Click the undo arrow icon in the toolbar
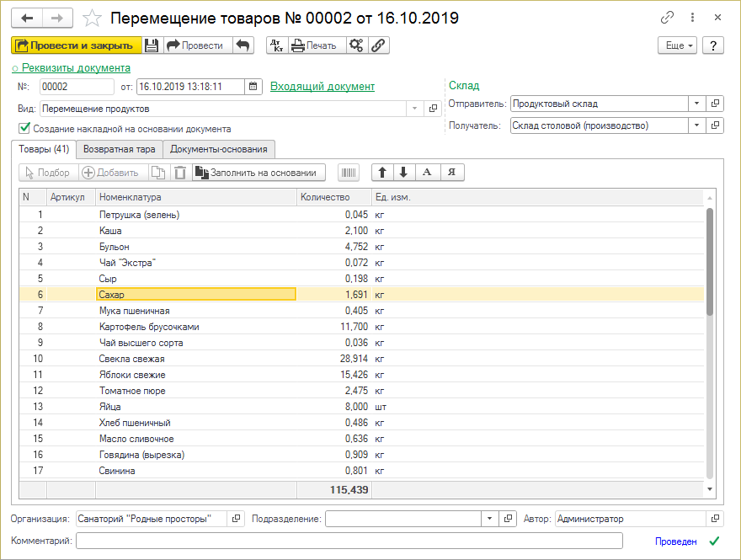Viewport: 741px width, 560px height. tap(243, 45)
